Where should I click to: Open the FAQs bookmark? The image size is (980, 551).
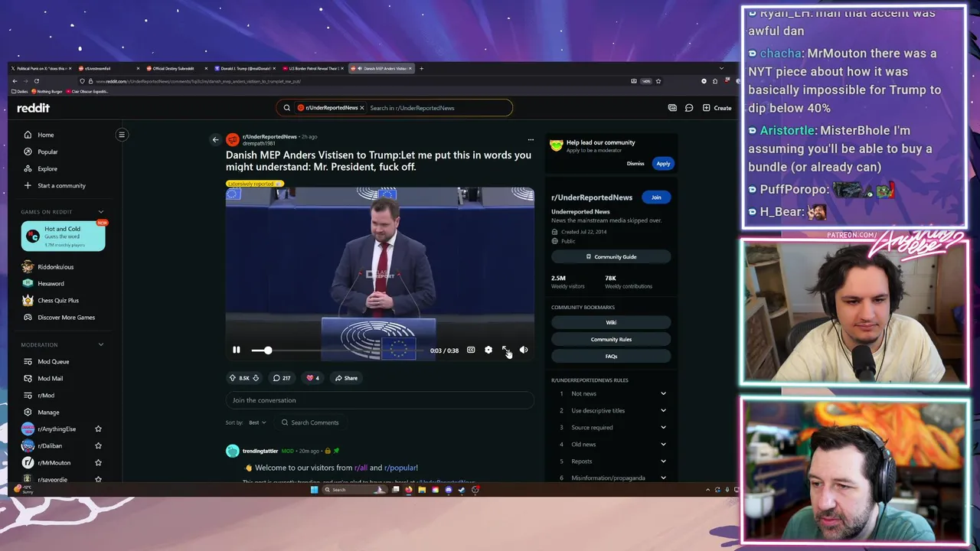pos(611,357)
